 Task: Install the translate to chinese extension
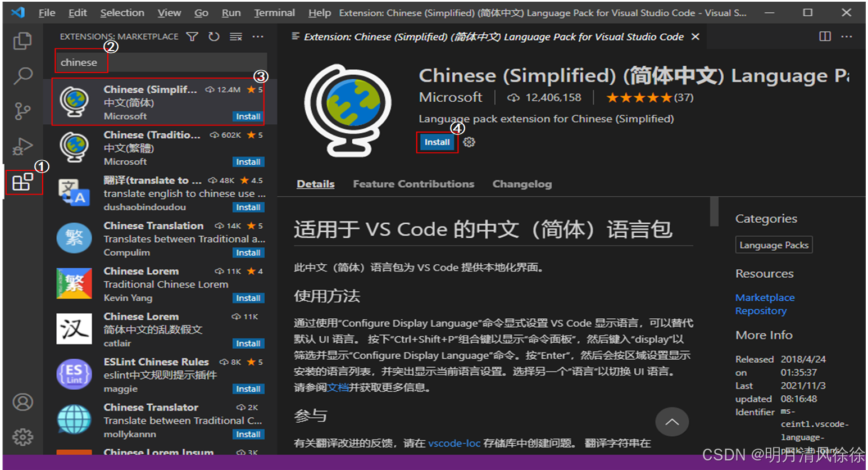coord(248,207)
